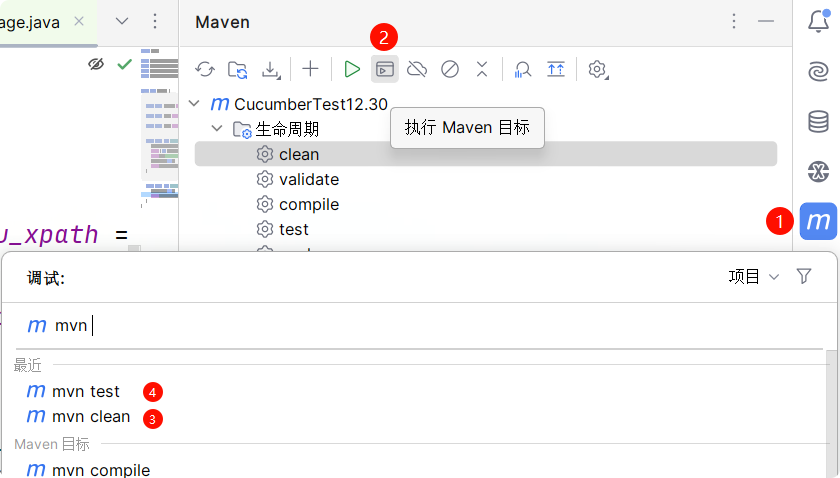Screen dimensions: 840x478
Task: Close the age.java editor tab
Action: pos(79,21)
